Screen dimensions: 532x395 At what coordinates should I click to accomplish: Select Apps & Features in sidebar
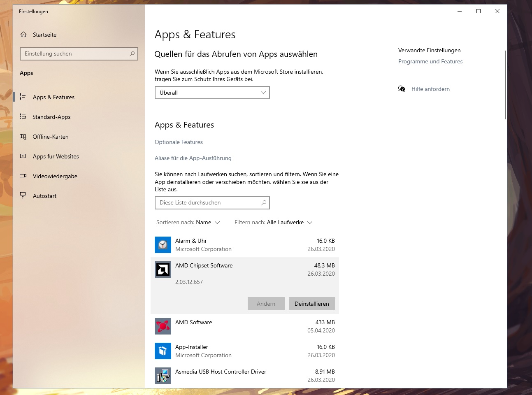79,97
